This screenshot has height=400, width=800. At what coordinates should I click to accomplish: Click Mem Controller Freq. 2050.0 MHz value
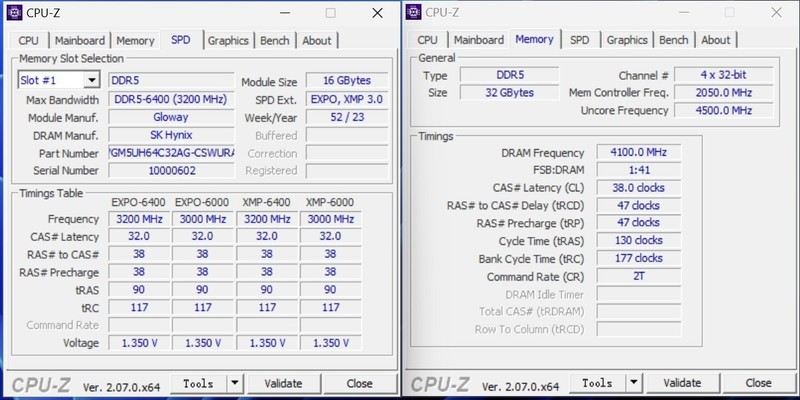pos(723,93)
